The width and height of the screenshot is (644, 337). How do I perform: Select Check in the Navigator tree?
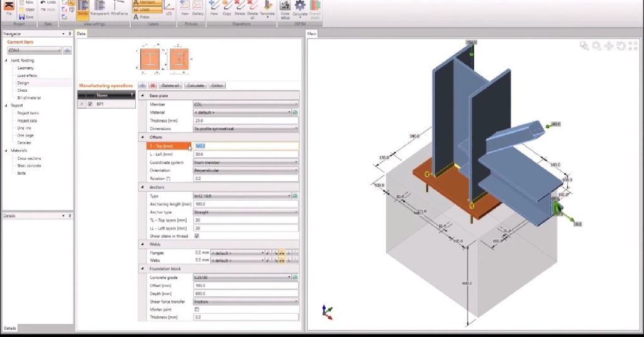pos(23,91)
